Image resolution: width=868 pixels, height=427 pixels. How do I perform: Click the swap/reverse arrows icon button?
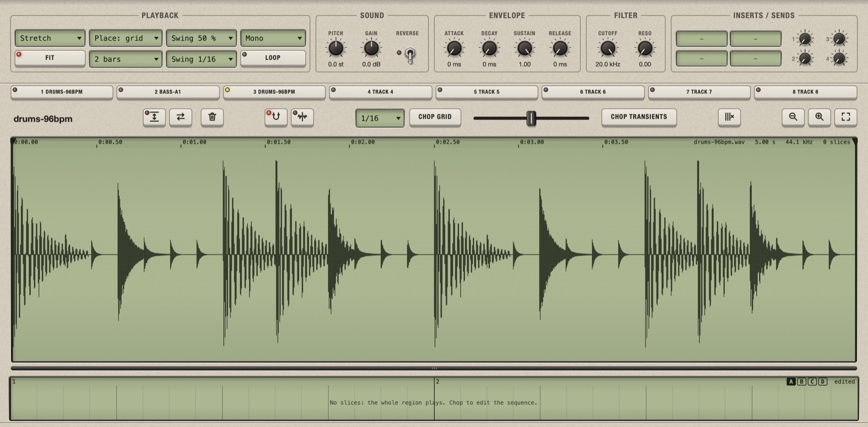tap(181, 117)
